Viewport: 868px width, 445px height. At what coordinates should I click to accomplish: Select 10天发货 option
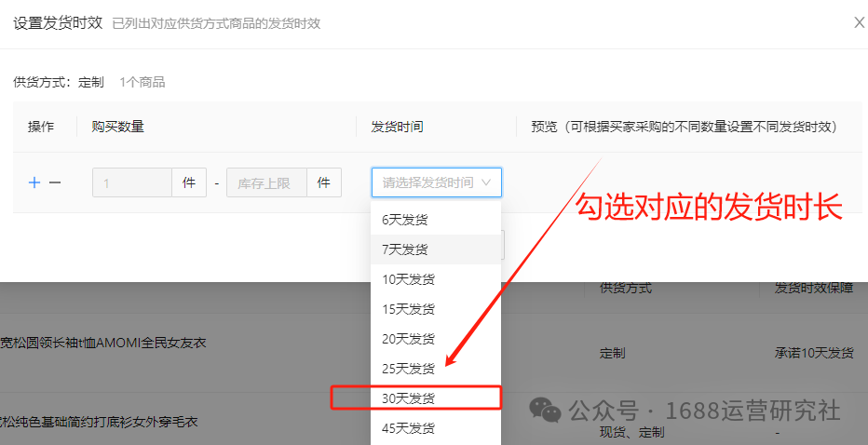[436, 279]
